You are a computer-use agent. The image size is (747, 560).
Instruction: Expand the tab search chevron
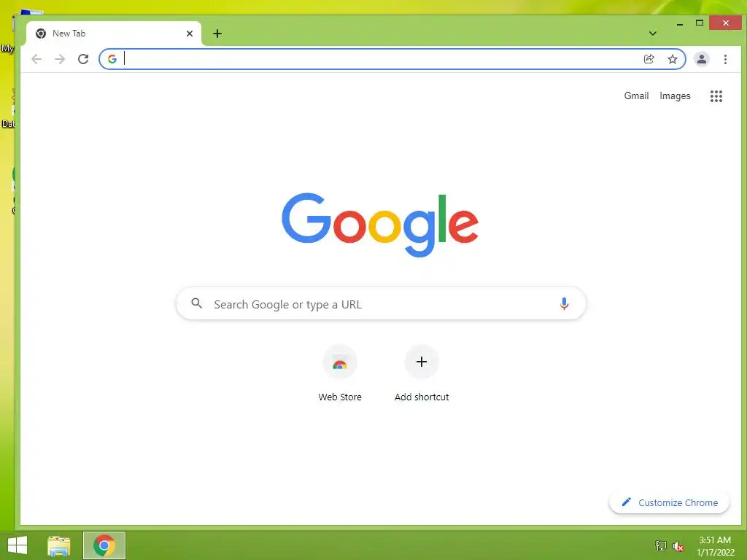(x=653, y=34)
